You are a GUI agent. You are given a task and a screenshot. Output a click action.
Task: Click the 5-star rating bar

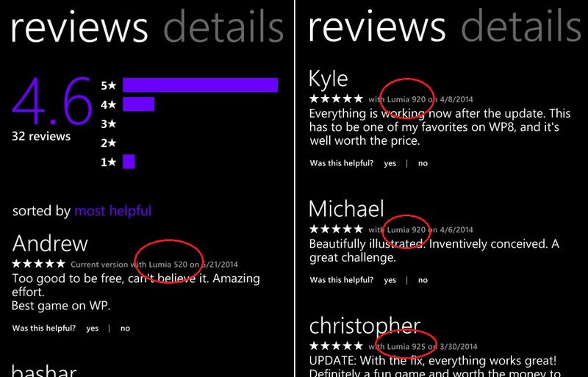coord(200,85)
